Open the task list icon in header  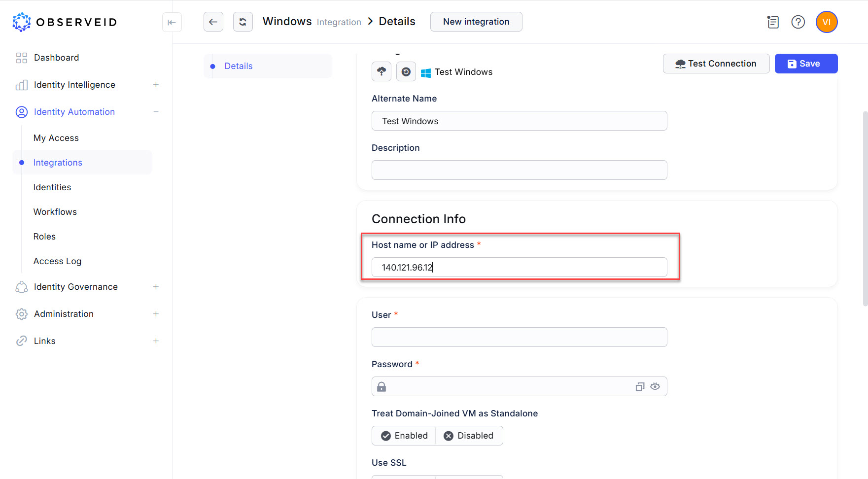pos(773,22)
